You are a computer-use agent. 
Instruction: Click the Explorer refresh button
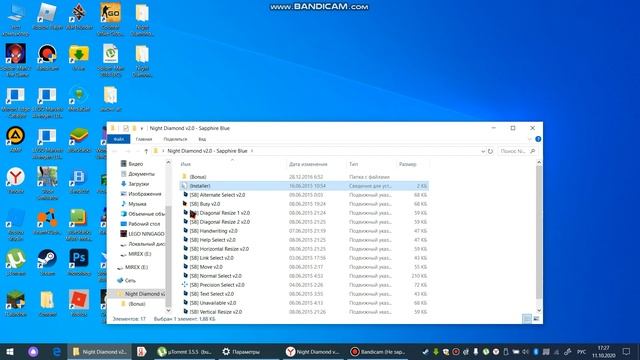click(490, 151)
